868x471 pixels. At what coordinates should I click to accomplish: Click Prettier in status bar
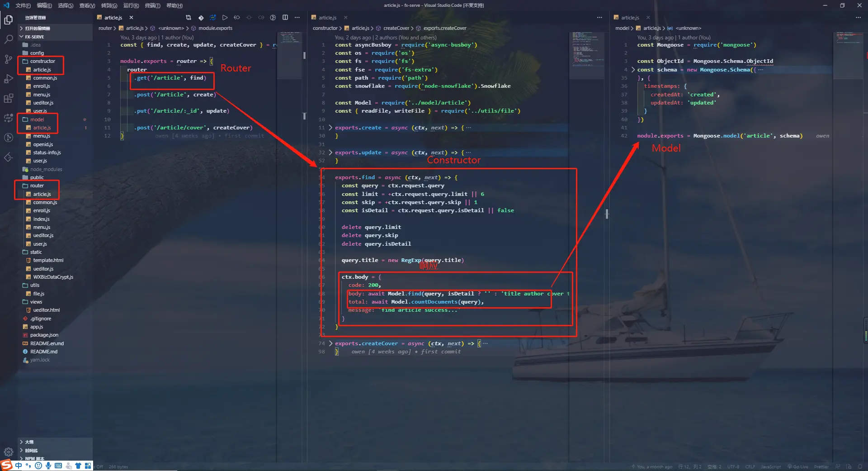tap(821, 466)
